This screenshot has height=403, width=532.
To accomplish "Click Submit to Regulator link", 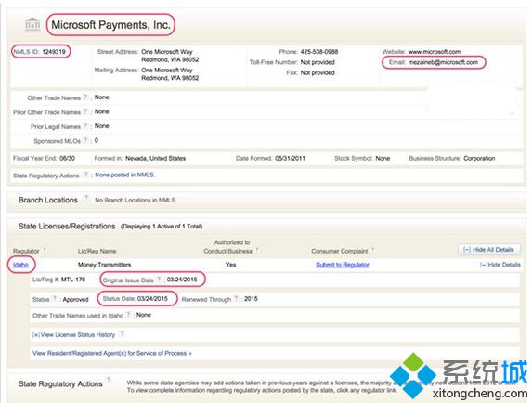I will [x=343, y=265].
